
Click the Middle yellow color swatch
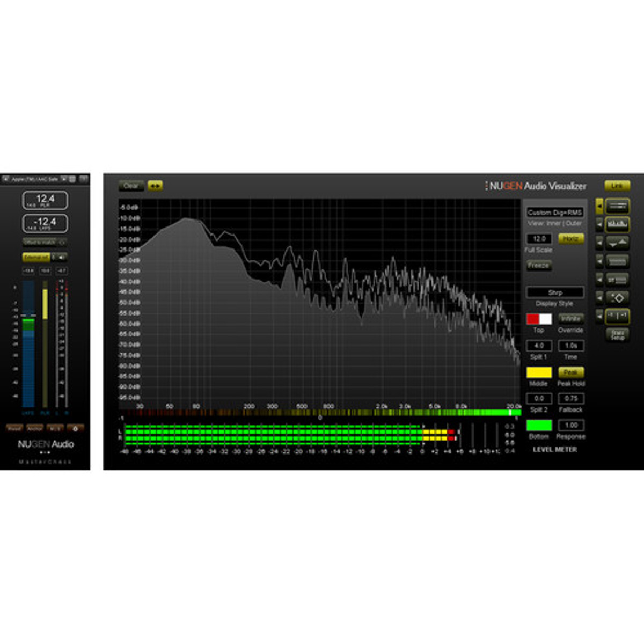point(539,372)
